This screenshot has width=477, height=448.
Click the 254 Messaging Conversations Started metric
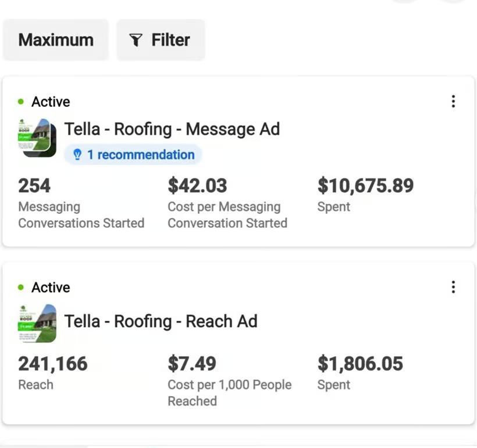coord(34,186)
